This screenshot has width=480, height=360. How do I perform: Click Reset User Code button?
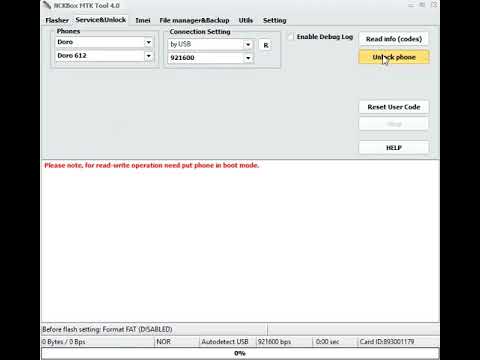tap(394, 107)
